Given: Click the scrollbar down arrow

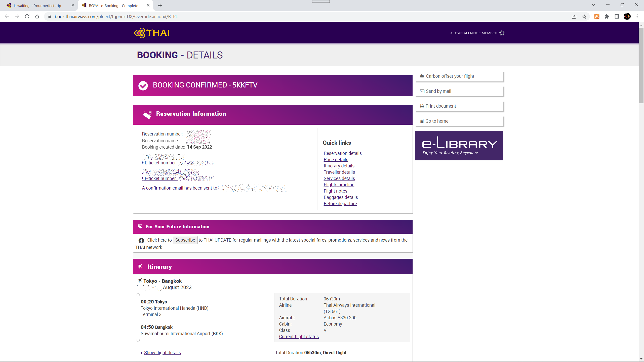Looking at the screenshot, I should click(x=641, y=359).
